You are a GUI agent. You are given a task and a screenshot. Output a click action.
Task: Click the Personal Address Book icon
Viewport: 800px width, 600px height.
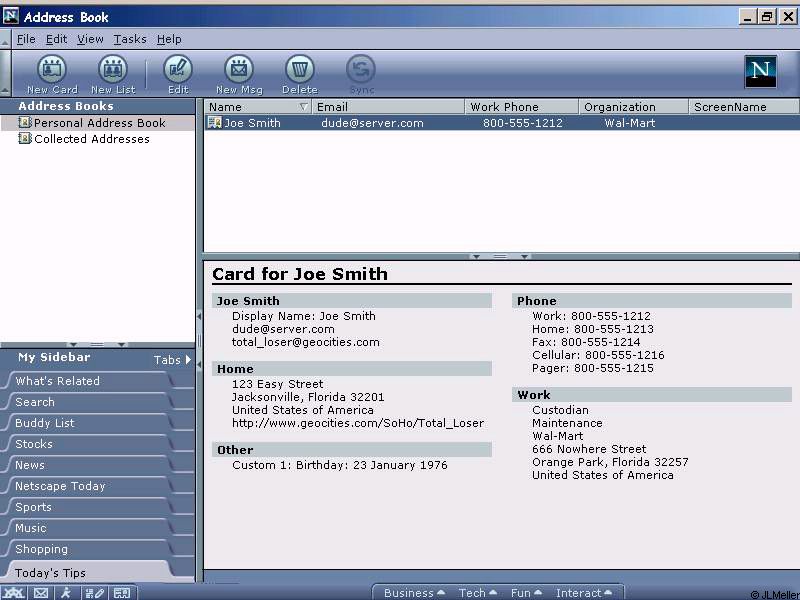click(24, 122)
